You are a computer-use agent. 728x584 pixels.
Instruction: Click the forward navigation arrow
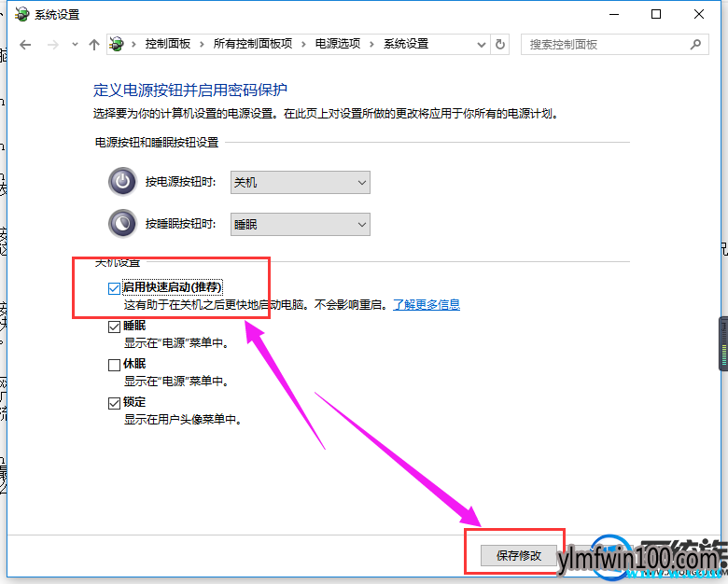53,45
